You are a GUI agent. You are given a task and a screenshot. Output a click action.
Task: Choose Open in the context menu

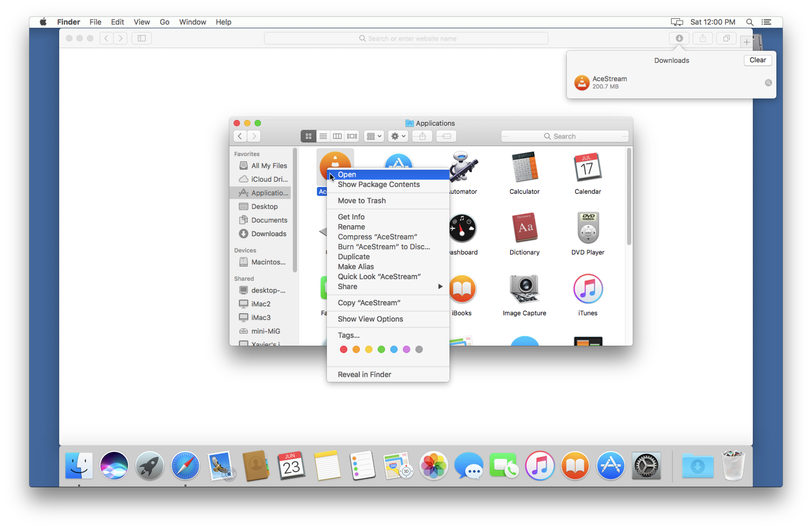tap(388, 174)
